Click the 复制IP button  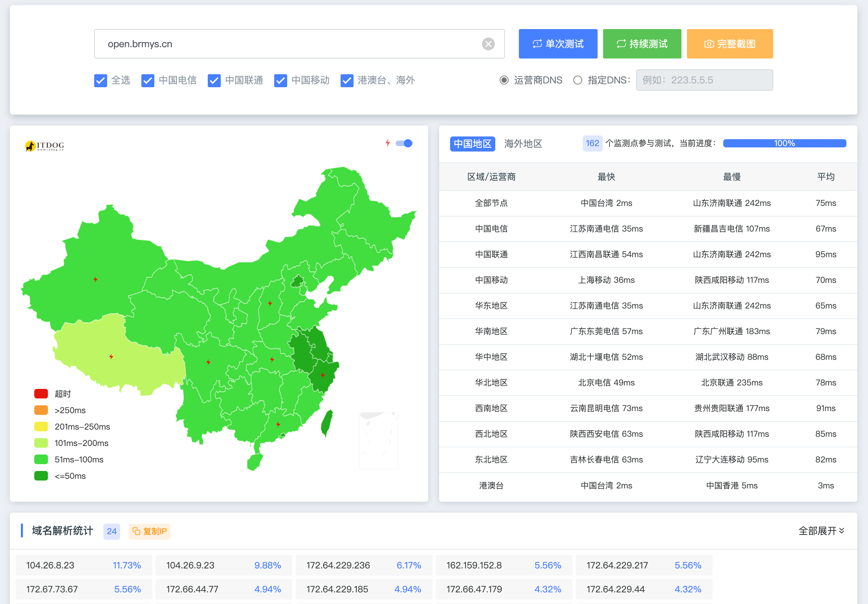149,531
